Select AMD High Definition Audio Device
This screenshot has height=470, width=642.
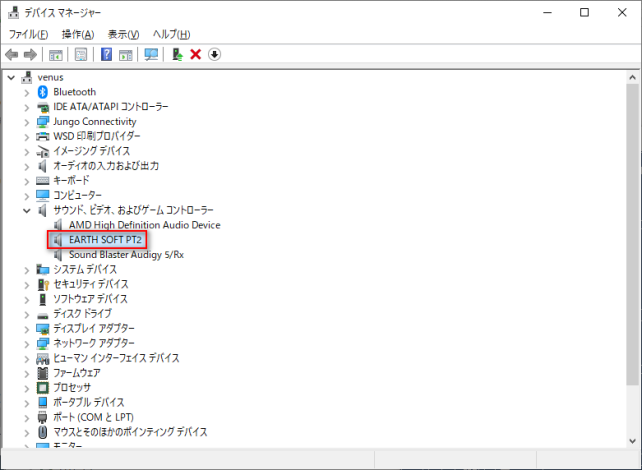click(145, 225)
